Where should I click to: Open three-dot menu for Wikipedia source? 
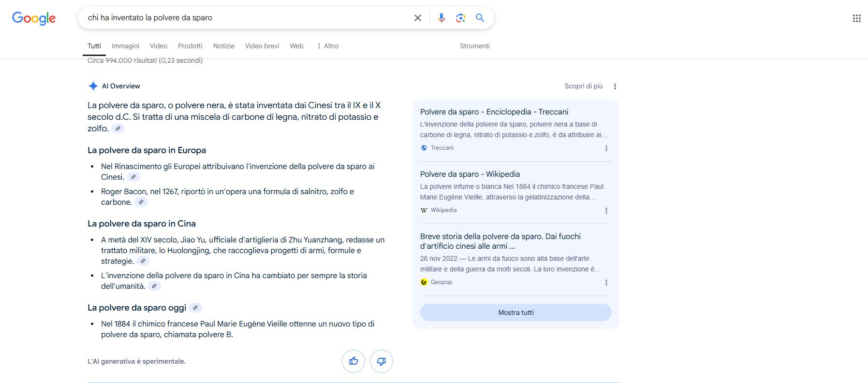606,211
